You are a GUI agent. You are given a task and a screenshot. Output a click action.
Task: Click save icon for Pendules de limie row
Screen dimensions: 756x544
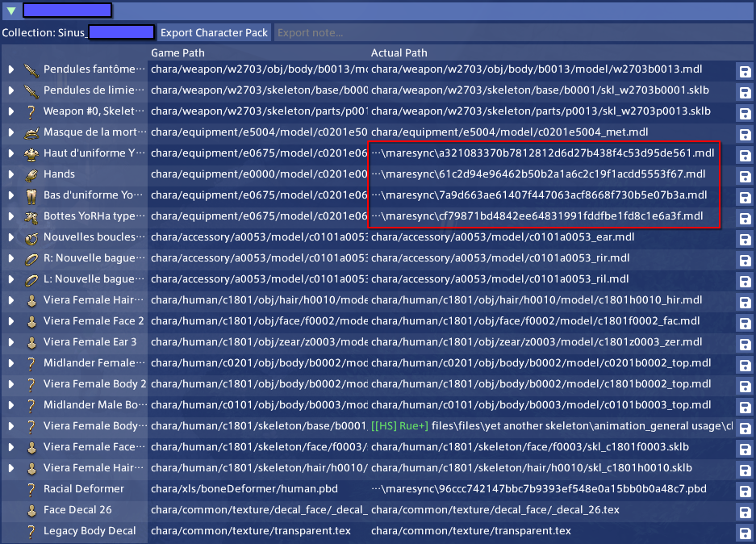[x=745, y=93]
